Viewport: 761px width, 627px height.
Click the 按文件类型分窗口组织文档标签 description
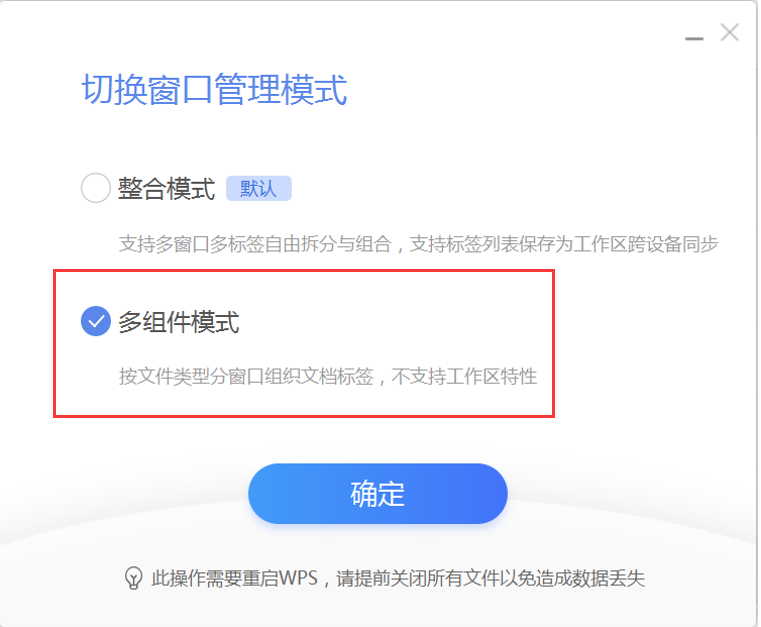pyautogui.click(x=247, y=376)
